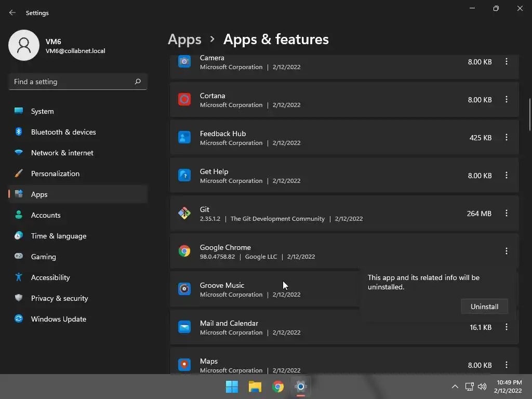Open more options for Mail and Calendar

(x=506, y=327)
